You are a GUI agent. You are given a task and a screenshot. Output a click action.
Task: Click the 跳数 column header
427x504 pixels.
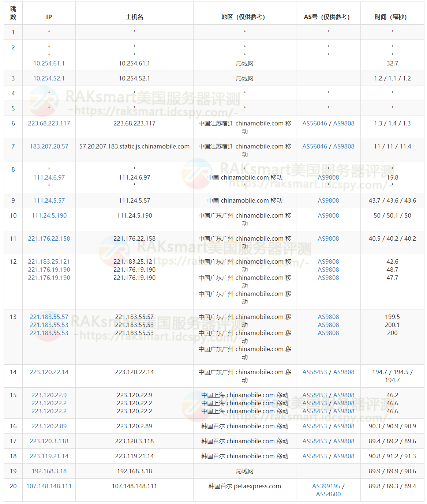pos(13,13)
